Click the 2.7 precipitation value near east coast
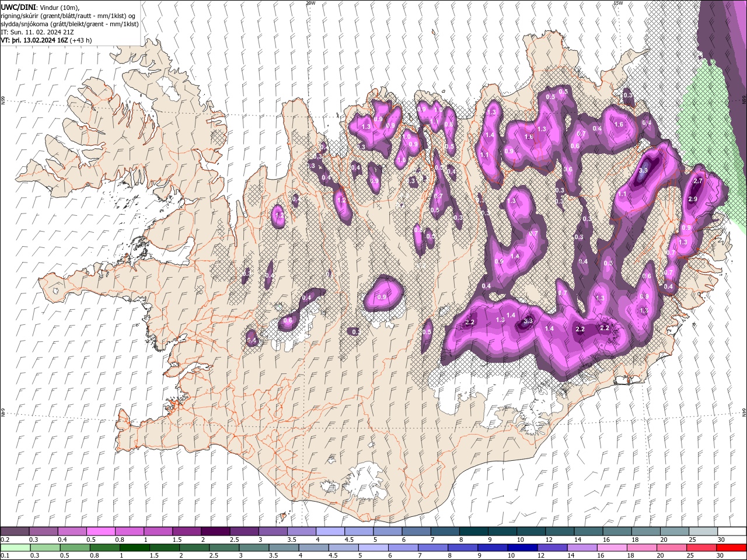 (x=697, y=181)
